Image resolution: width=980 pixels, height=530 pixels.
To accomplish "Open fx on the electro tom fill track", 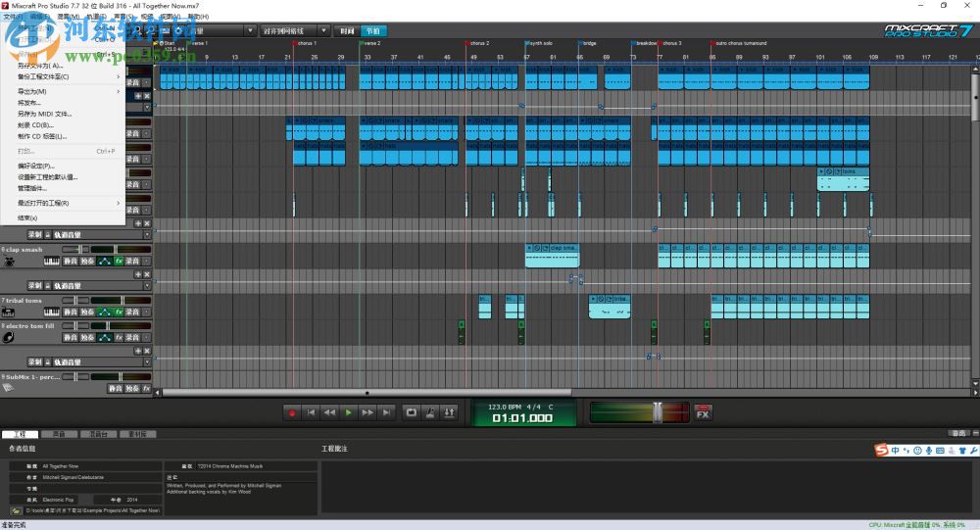I will (x=119, y=338).
